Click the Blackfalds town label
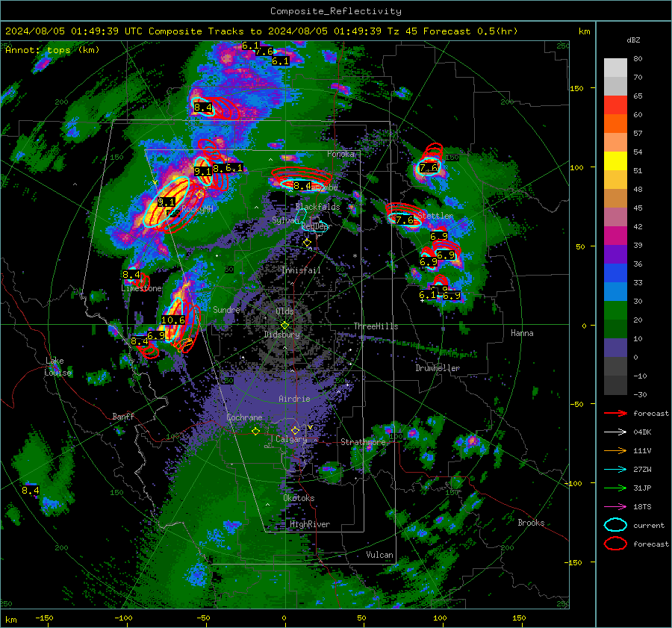This screenshot has height=628, width=672. (317, 207)
